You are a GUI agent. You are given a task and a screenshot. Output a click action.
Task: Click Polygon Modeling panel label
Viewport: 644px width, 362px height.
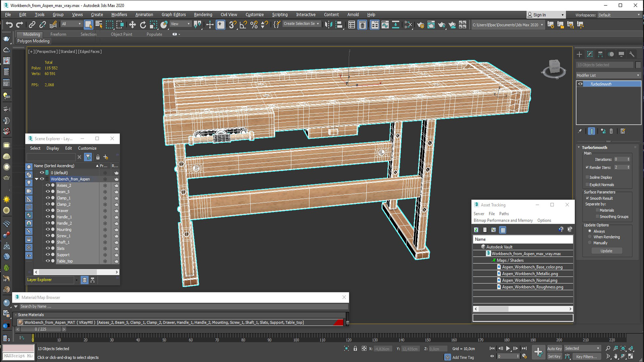tap(33, 41)
